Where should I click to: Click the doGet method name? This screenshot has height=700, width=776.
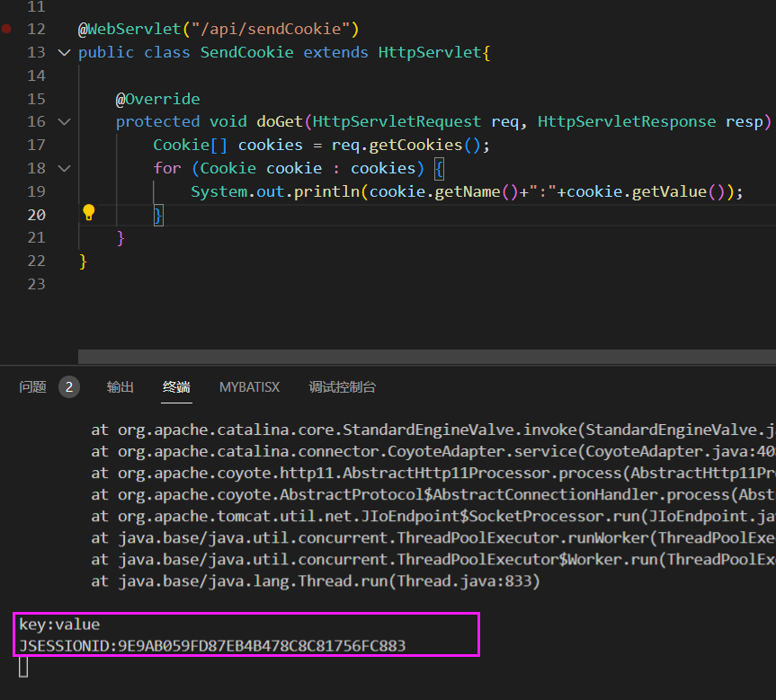point(280,121)
